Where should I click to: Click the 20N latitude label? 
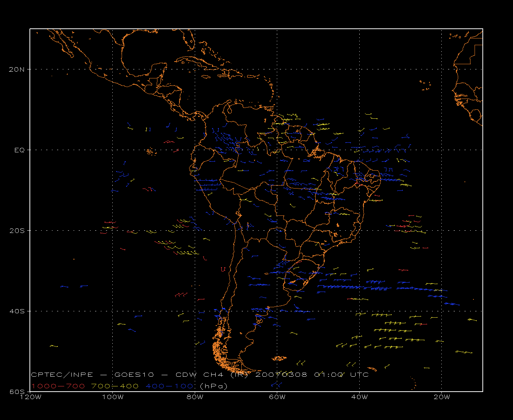pos(16,69)
